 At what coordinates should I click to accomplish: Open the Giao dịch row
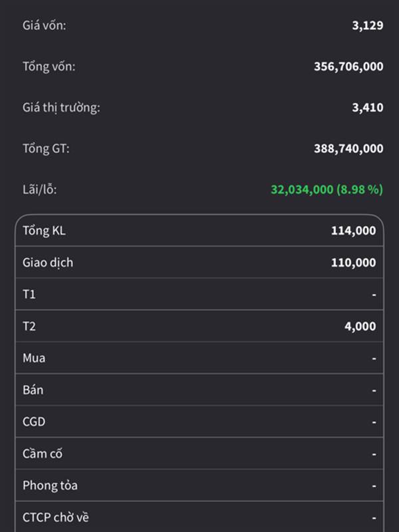point(199,263)
